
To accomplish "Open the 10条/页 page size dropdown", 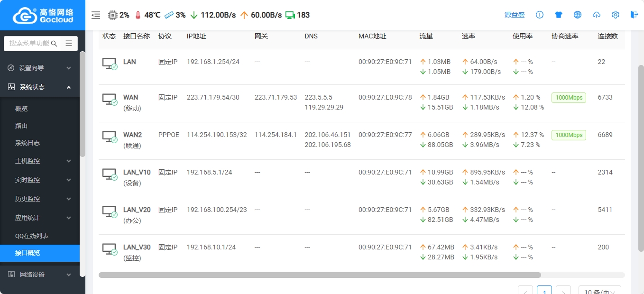I will tap(599, 291).
